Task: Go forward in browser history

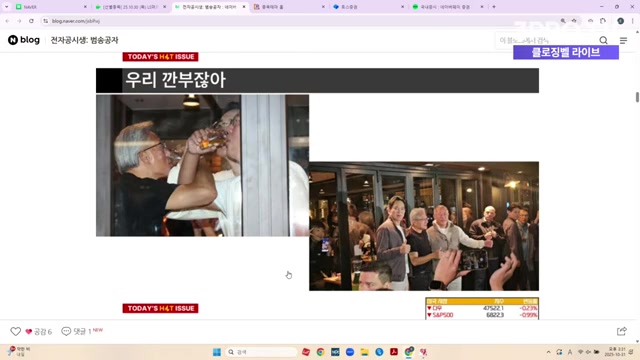Action: pos(19,21)
